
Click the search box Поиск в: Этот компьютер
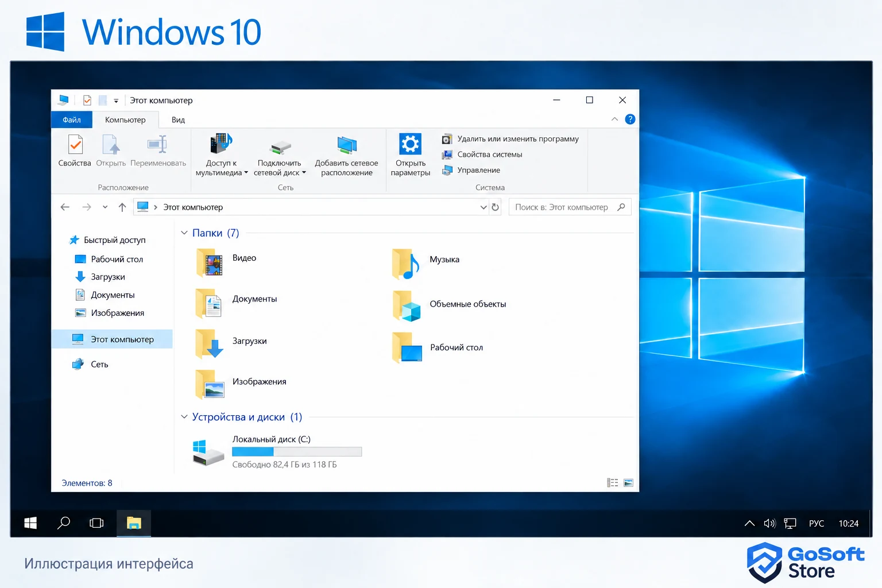[570, 207]
